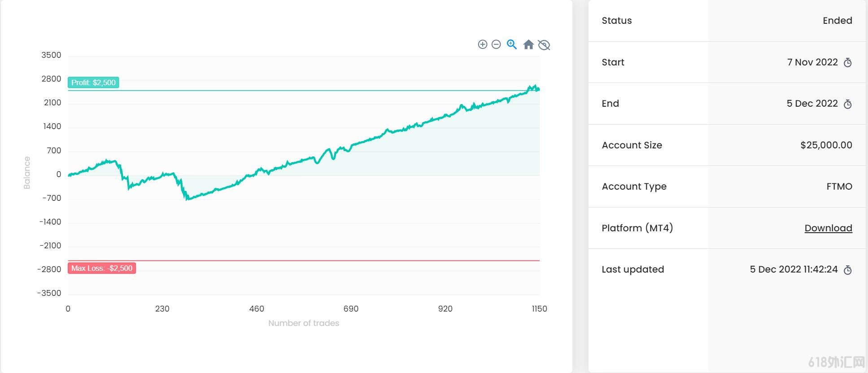This screenshot has width=868, height=373.
Task: Click the 920 x-axis tick label
Action: pos(445,309)
